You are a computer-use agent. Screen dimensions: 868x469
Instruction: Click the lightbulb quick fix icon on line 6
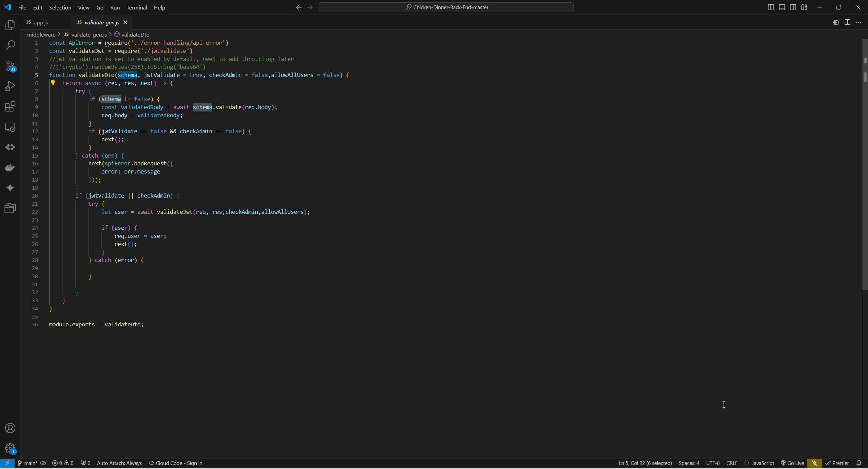click(x=53, y=83)
